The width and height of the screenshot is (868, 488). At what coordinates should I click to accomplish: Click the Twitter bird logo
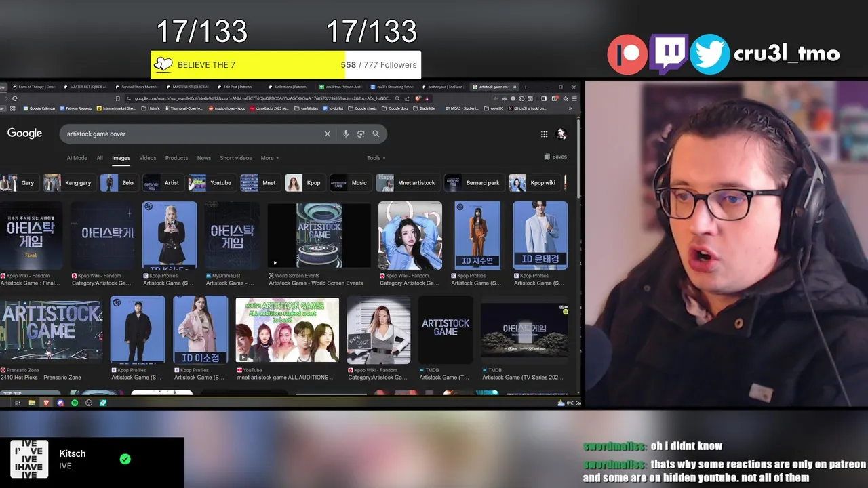710,54
